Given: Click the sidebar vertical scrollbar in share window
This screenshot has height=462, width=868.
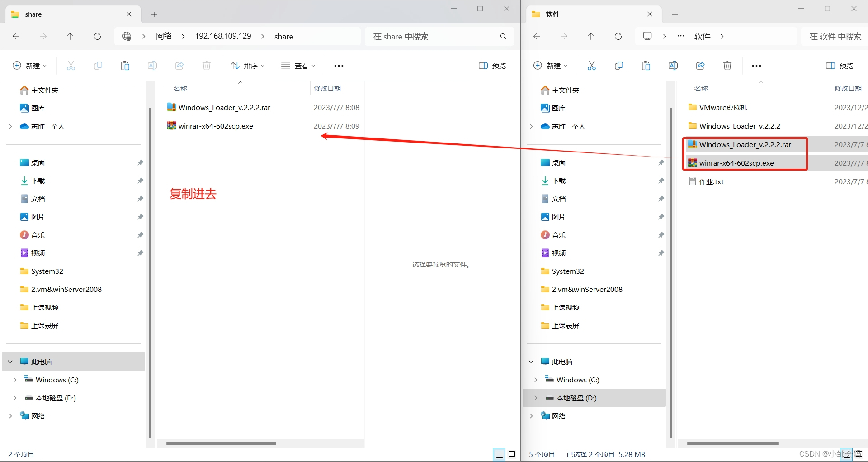Looking at the screenshot, I should tap(150, 273).
